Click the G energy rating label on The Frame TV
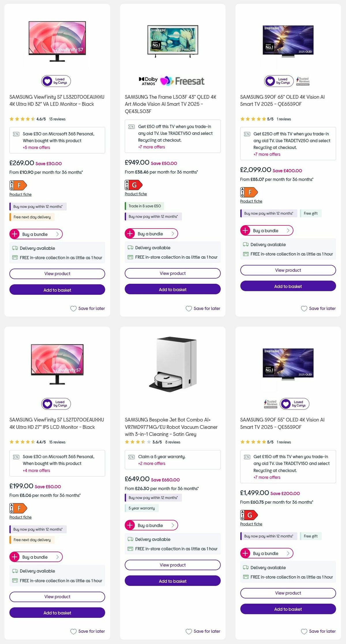 [x=133, y=185]
